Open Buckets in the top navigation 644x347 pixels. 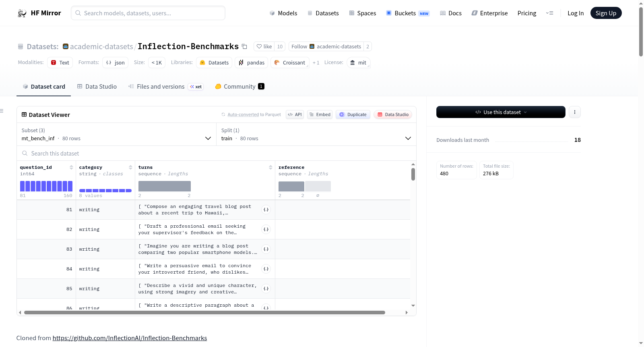[x=408, y=13]
